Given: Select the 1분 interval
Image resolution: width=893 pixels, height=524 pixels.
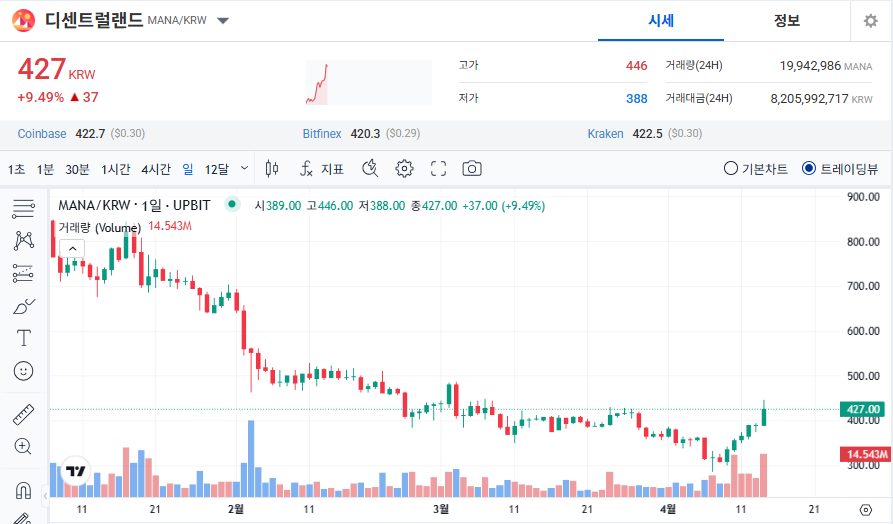Looking at the screenshot, I should click(x=45, y=169).
